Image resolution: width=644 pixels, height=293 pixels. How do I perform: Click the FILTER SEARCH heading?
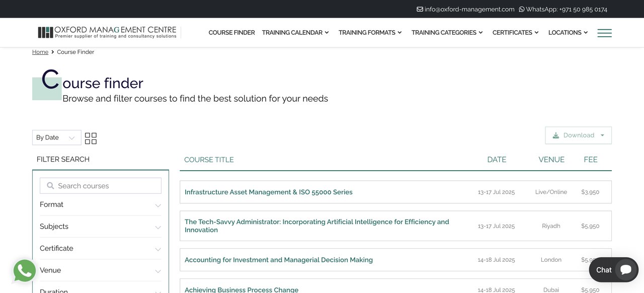click(x=63, y=160)
